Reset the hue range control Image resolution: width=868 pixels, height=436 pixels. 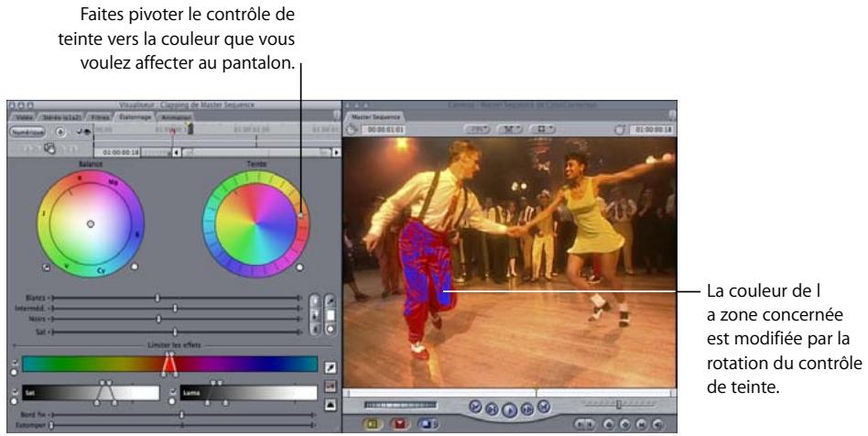coord(14,372)
